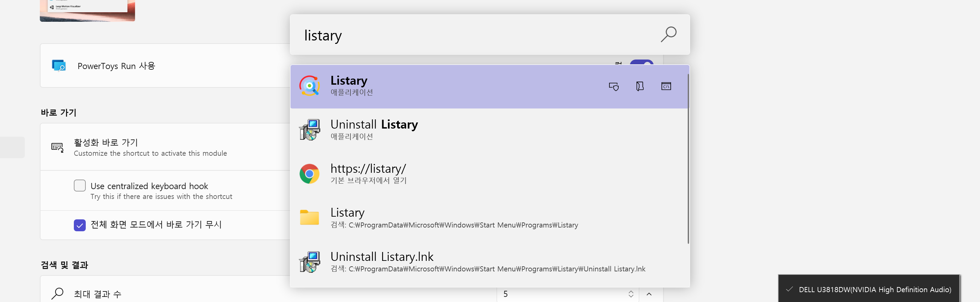Click the results list scrollbar
The image size is (980, 302).
tap(688, 158)
